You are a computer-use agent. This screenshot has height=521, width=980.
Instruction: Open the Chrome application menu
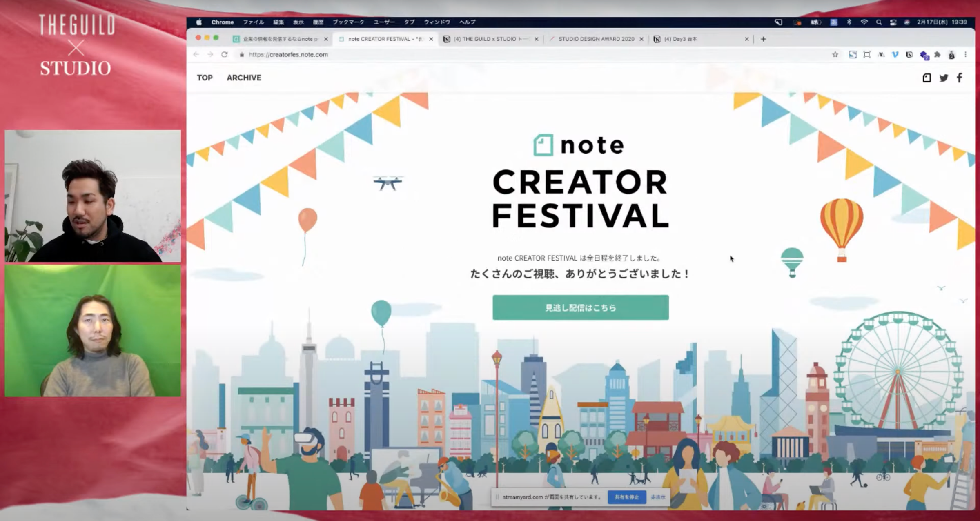pyautogui.click(x=223, y=22)
